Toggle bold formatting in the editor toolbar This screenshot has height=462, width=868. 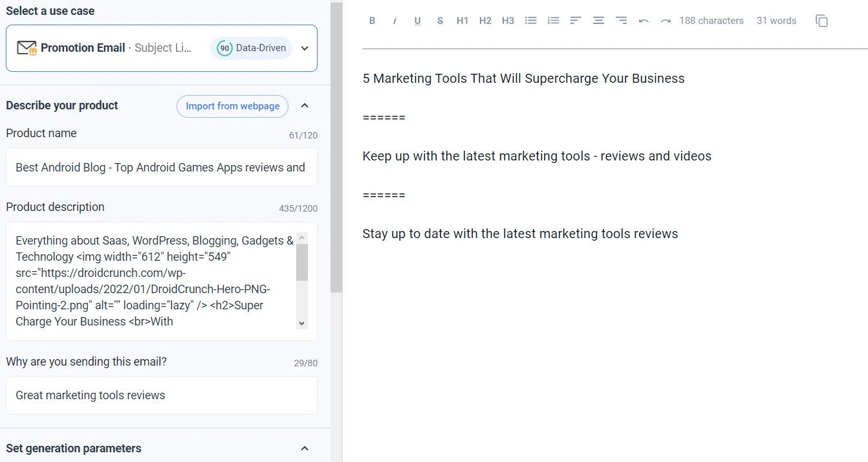click(373, 21)
